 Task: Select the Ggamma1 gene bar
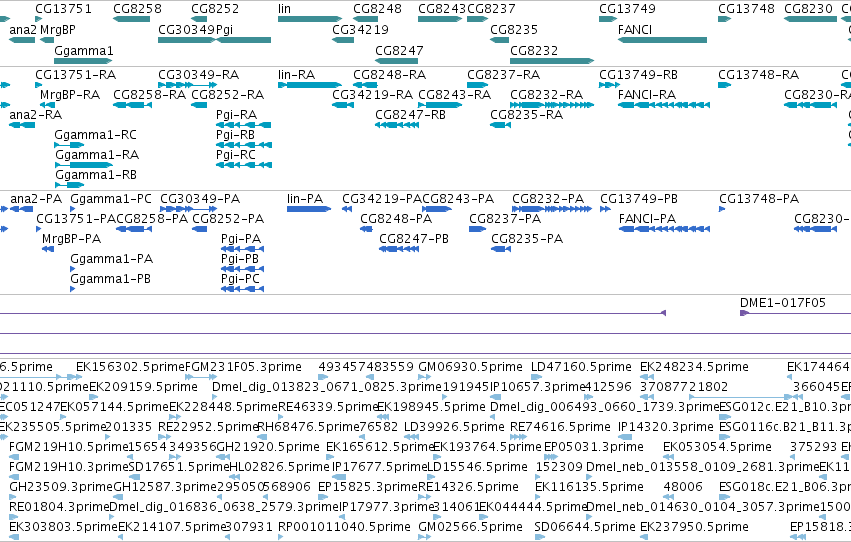tap(83, 61)
